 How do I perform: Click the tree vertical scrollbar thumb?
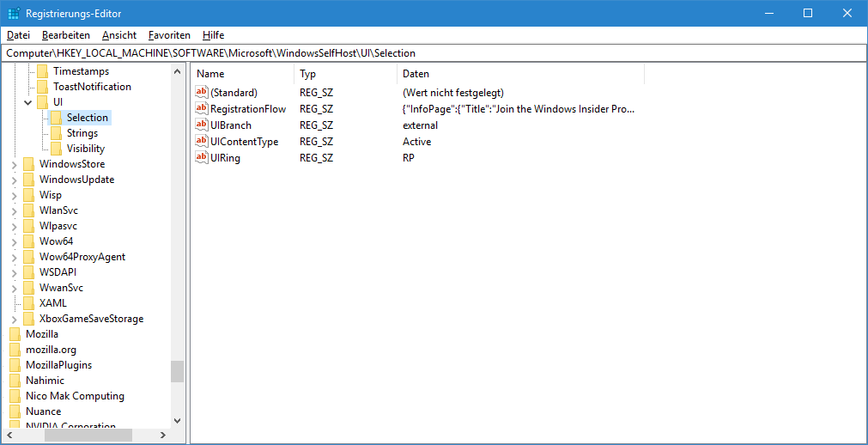coord(177,372)
